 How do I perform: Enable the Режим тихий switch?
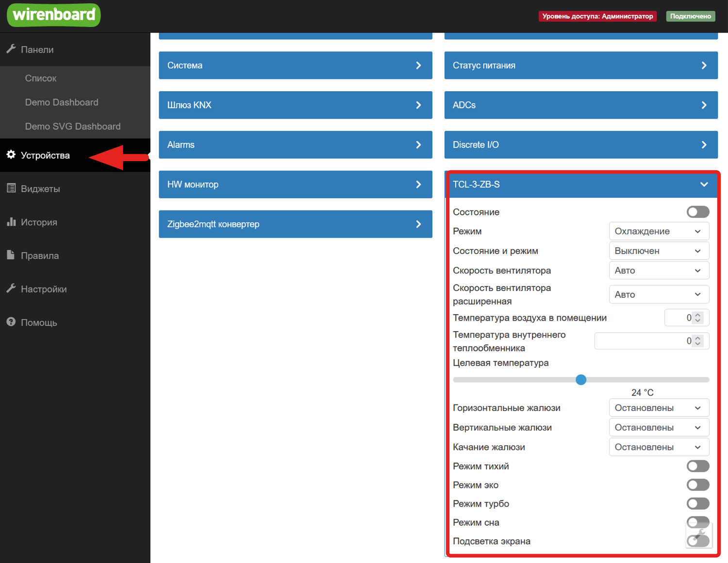(697, 466)
